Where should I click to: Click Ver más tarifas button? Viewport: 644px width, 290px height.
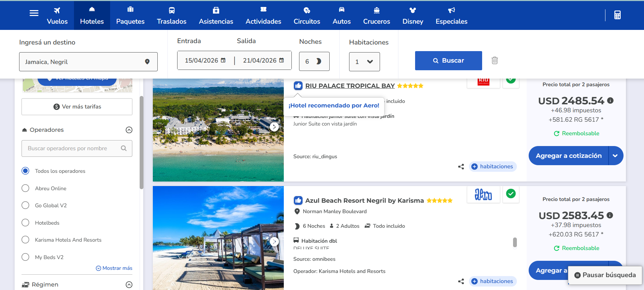tap(77, 107)
